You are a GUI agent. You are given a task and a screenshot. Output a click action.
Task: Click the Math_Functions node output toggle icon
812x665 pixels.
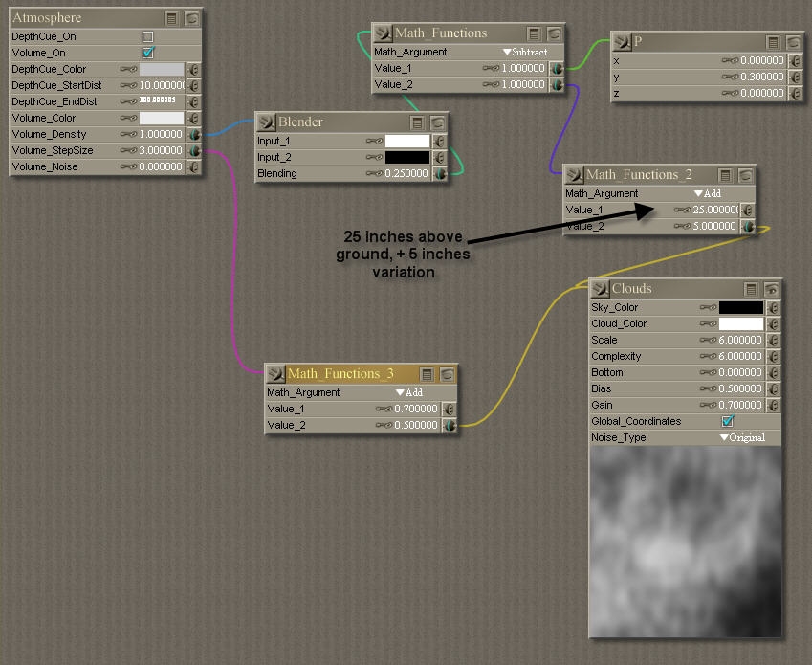click(x=534, y=34)
